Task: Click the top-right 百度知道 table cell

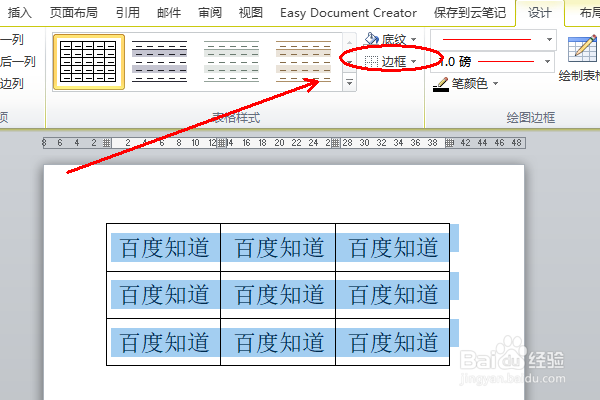Action: pos(393,248)
